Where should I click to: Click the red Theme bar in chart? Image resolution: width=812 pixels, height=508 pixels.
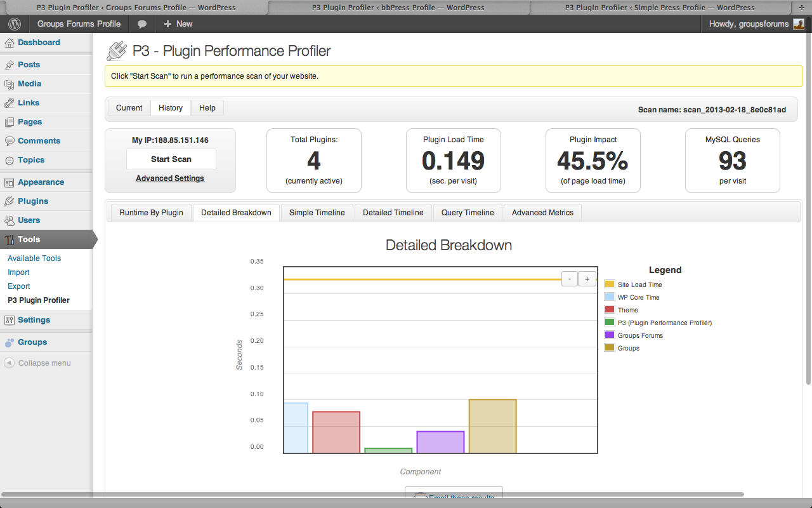point(336,432)
